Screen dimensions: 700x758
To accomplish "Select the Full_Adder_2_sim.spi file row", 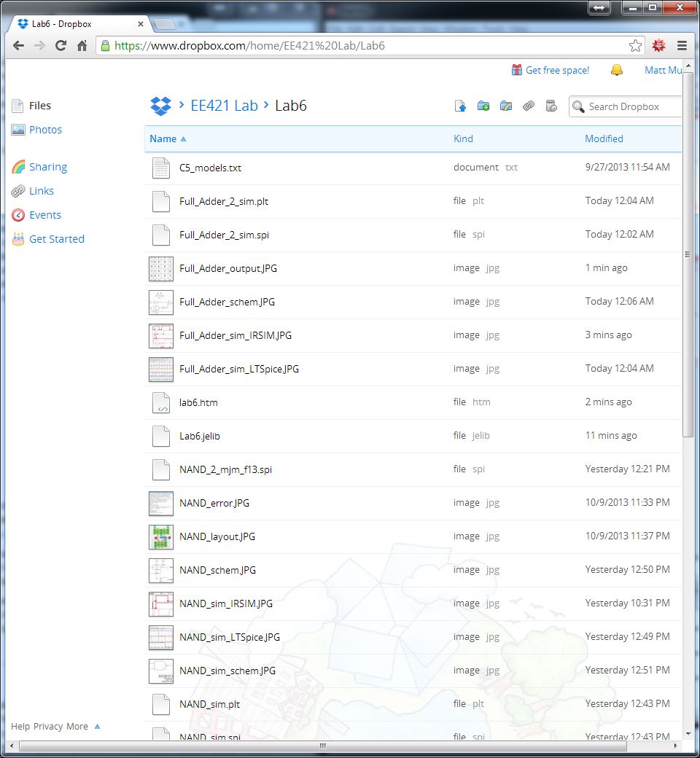I will click(x=413, y=235).
